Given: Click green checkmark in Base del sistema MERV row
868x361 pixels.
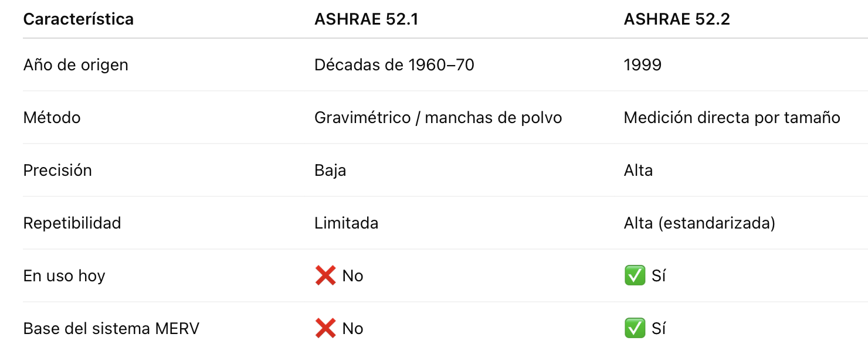Looking at the screenshot, I should [635, 328].
